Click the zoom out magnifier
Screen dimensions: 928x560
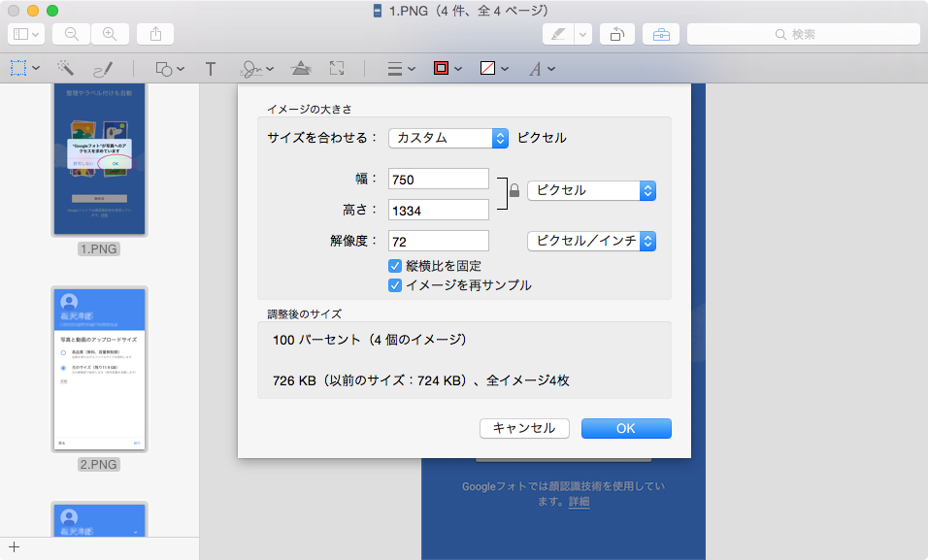71,34
